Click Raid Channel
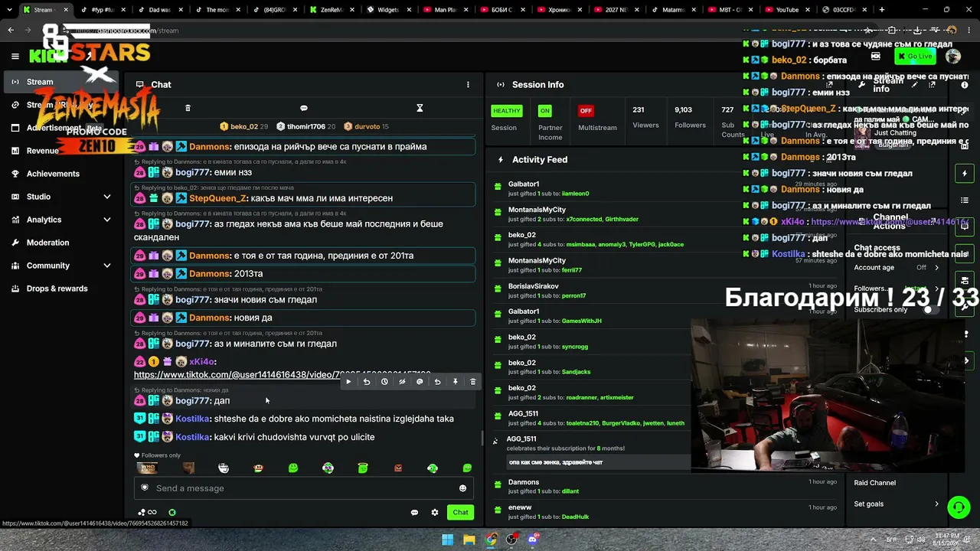 coord(874,483)
